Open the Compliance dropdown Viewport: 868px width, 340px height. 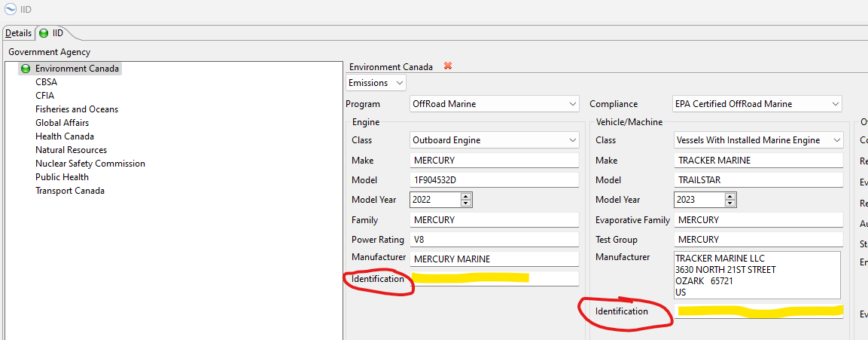pos(757,104)
